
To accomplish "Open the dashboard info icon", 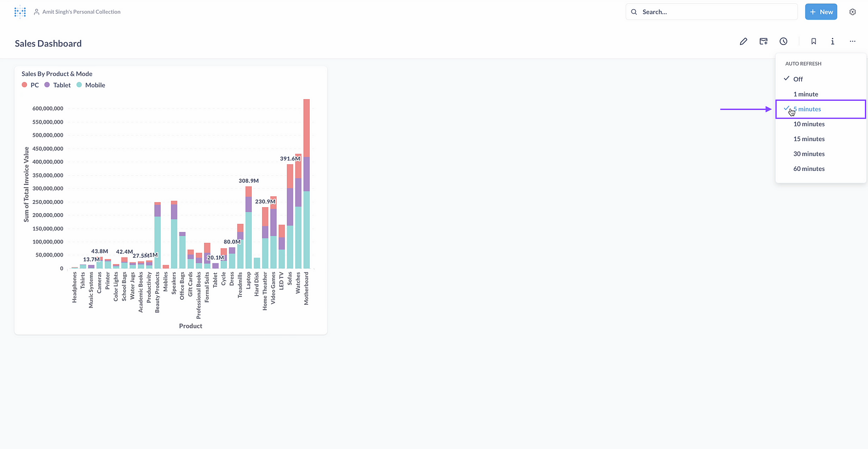I will [832, 42].
